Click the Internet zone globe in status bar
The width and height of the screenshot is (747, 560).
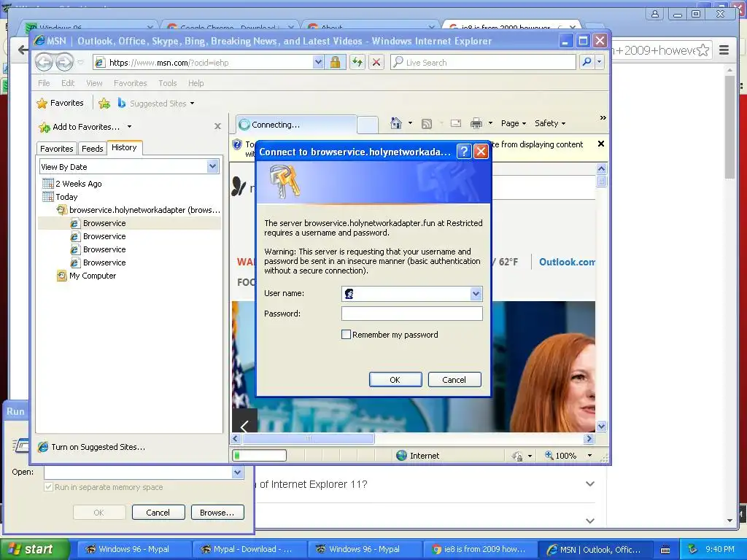click(x=402, y=456)
